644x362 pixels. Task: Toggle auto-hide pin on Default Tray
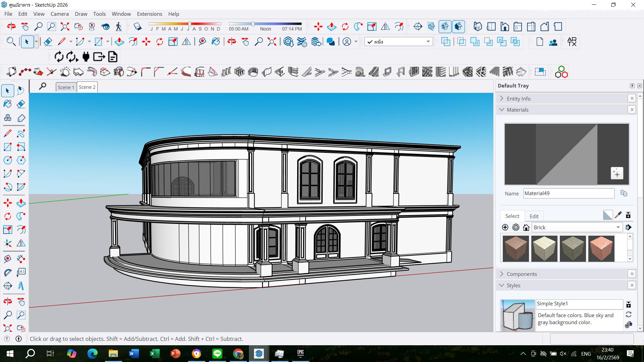click(x=632, y=86)
